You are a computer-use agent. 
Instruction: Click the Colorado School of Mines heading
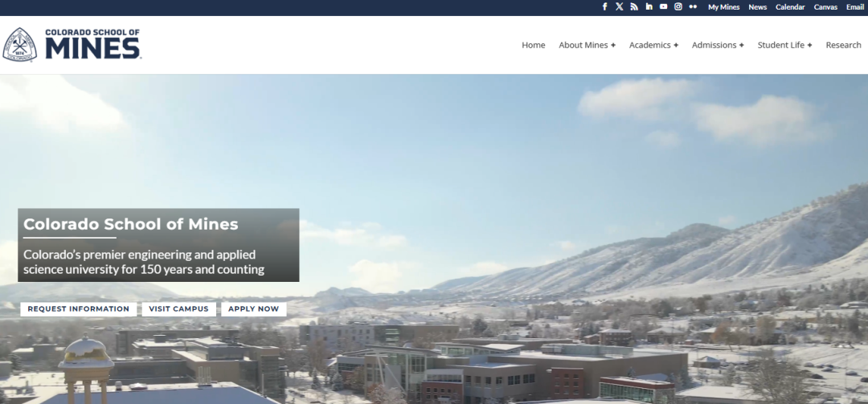tap(131, 224)
